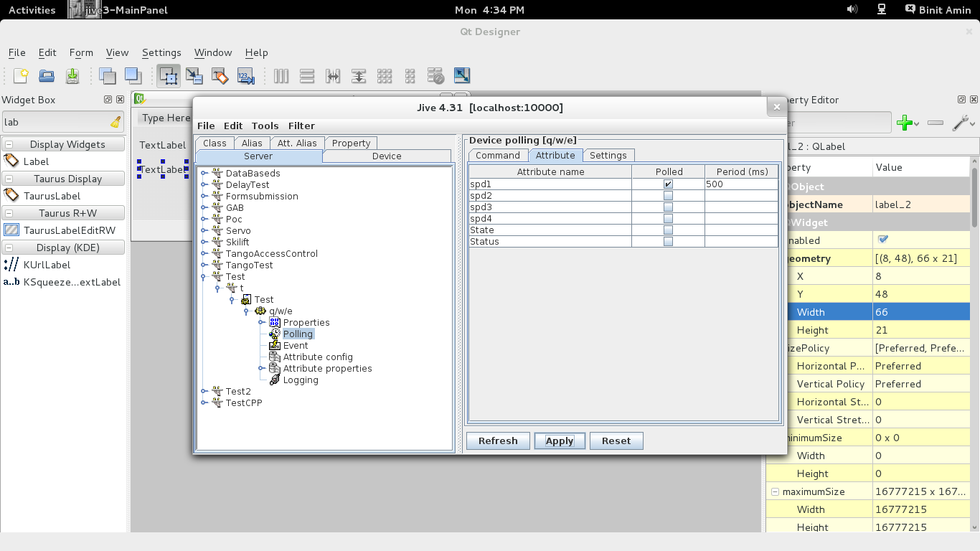Collapse the Test server node
The height and width of the screenshot is (551, 980).
click(204, 276)
